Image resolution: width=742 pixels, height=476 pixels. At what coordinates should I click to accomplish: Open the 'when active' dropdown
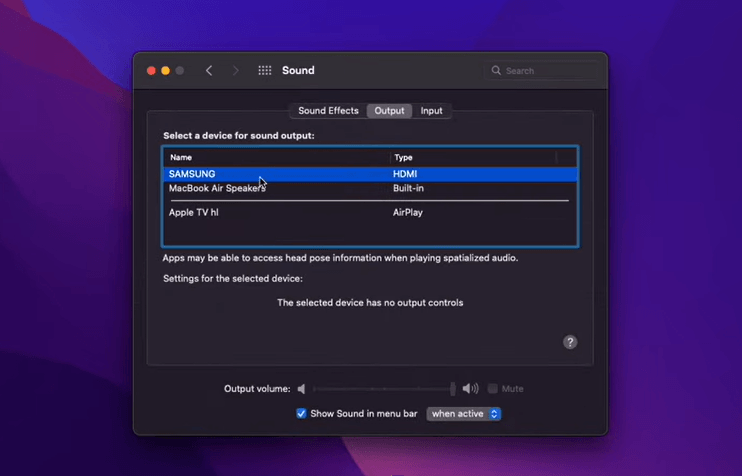(x=464, y=414)
